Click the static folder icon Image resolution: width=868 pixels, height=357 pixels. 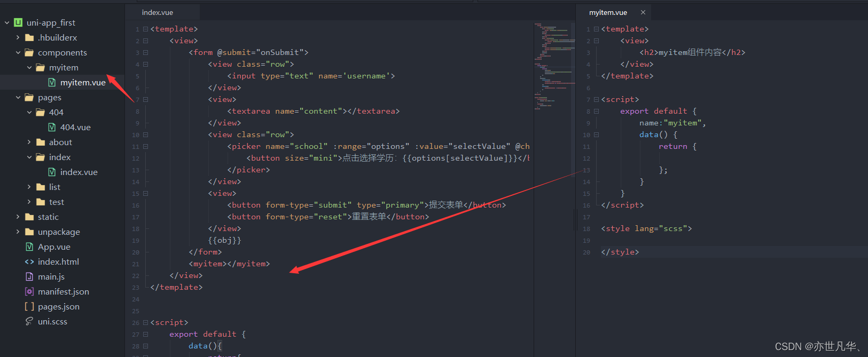click(x=29, y=217)
